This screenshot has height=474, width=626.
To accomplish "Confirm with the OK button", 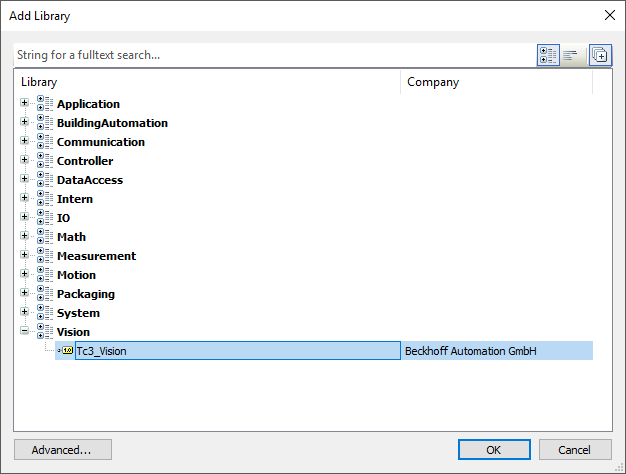I will click(494, 450).
